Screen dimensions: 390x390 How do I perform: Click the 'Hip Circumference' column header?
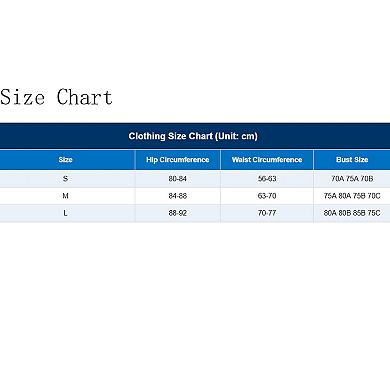[178, 160]
